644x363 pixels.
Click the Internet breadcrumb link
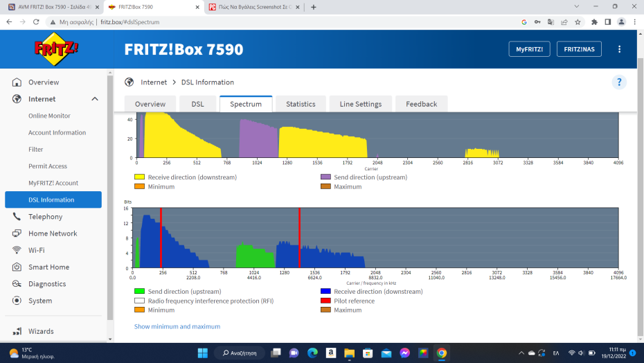point(154,82)
